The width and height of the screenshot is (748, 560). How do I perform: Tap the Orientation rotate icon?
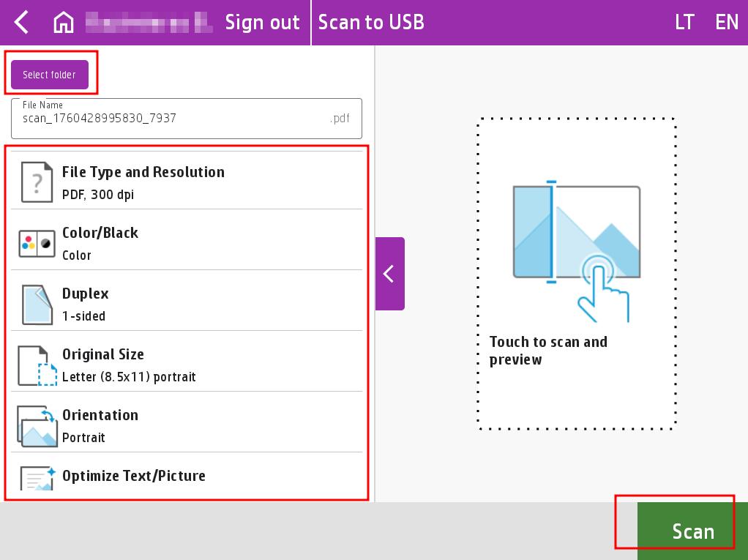[37, 426]
